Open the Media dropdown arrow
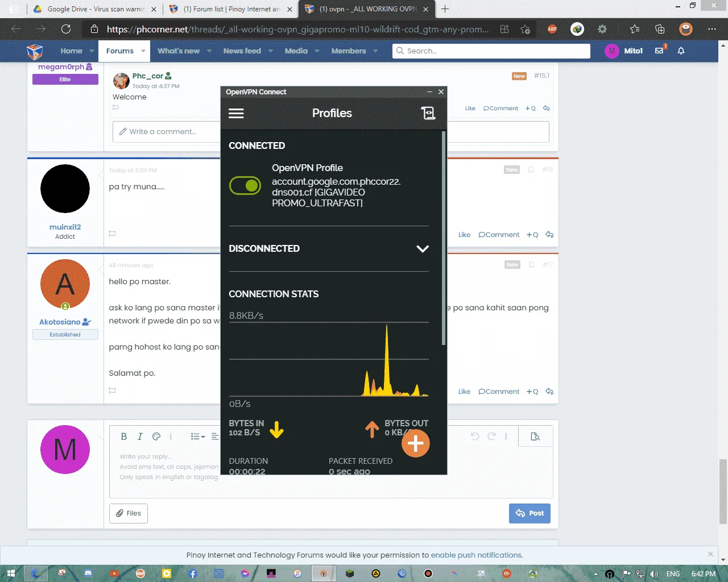The image size is (728, 582). click(317, 51)
